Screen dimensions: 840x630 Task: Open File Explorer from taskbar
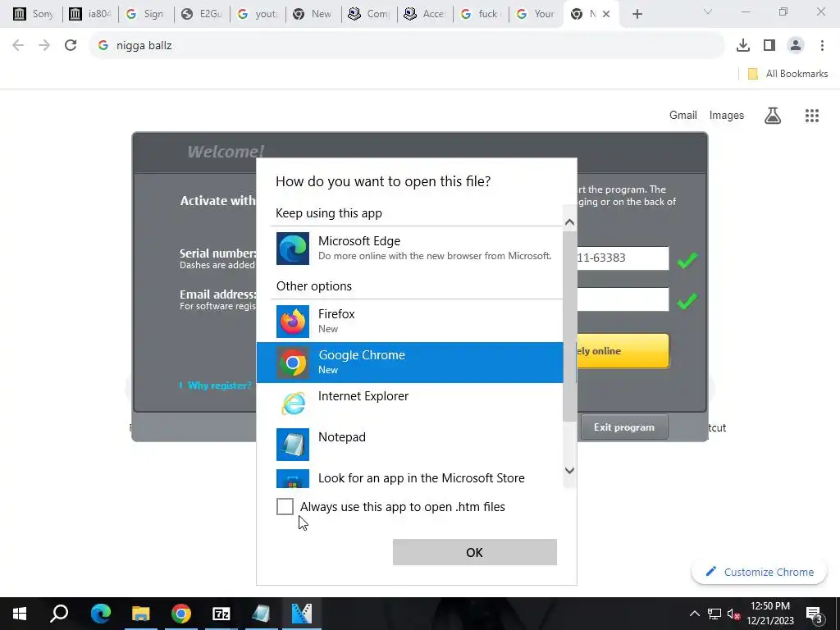(141, 614)
